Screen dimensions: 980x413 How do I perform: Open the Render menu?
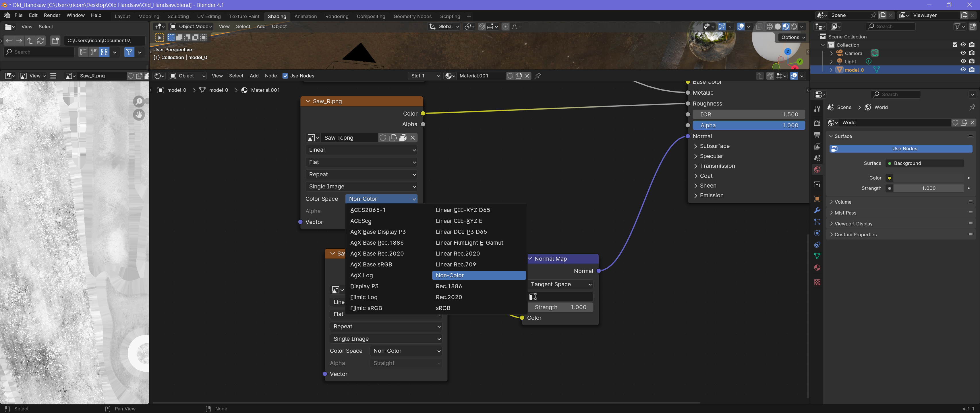52,15
